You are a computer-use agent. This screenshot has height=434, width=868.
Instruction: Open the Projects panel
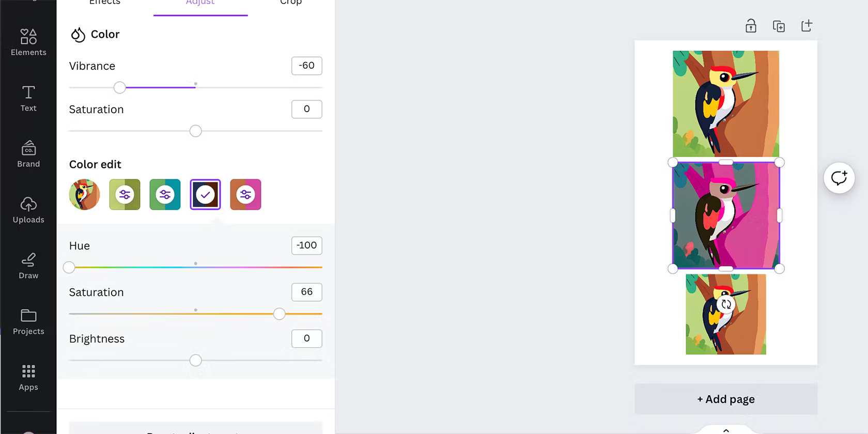[28, 321]
